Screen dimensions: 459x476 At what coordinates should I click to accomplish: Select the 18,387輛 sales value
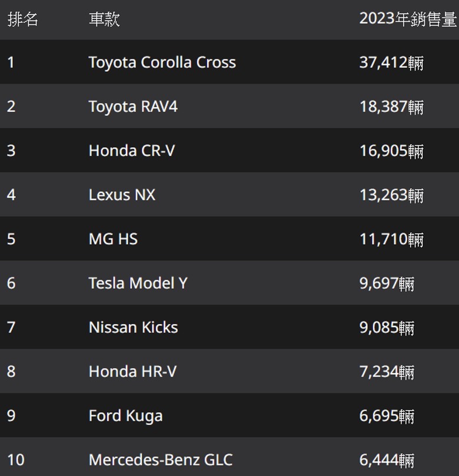coord(391,106)
